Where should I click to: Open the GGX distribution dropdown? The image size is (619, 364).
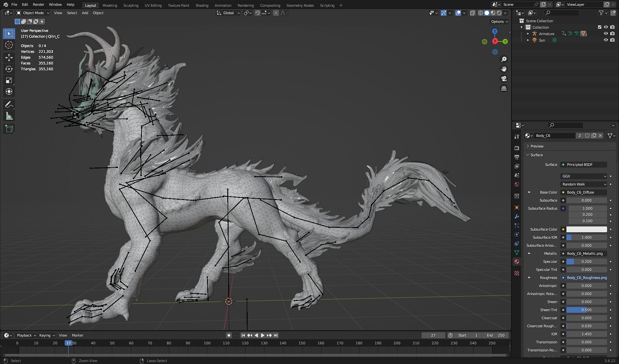584,176
